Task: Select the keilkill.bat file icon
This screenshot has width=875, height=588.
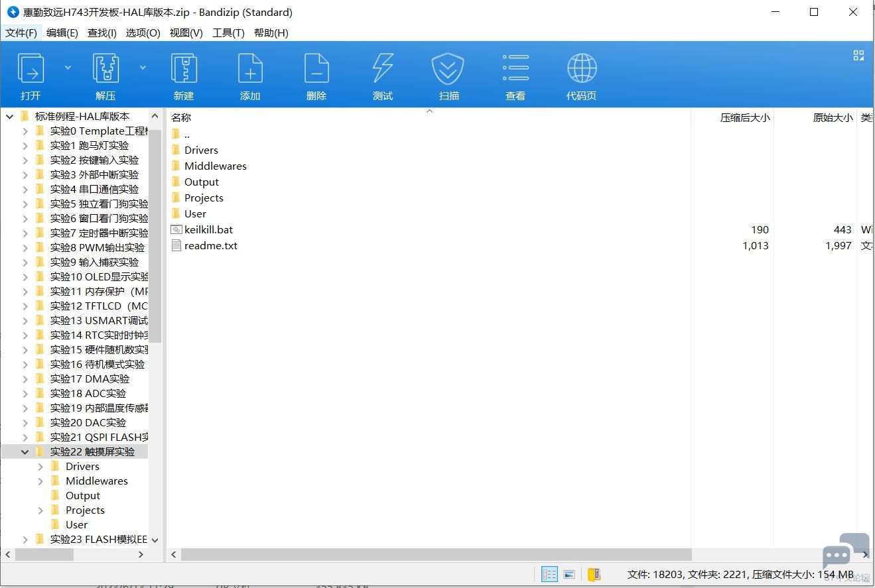Action: pyautogui.click(x=176, y=229)
